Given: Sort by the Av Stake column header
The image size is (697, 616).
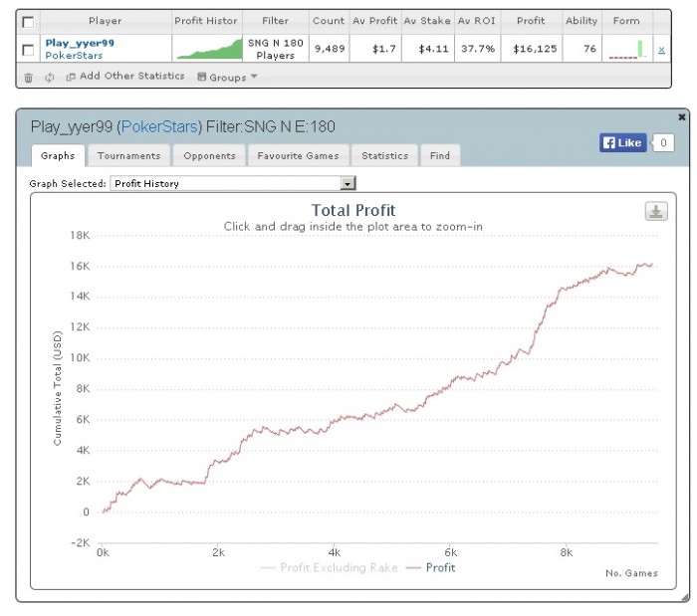Looking at the screenshot, I should pyautogui.click(x=427, y=21).
